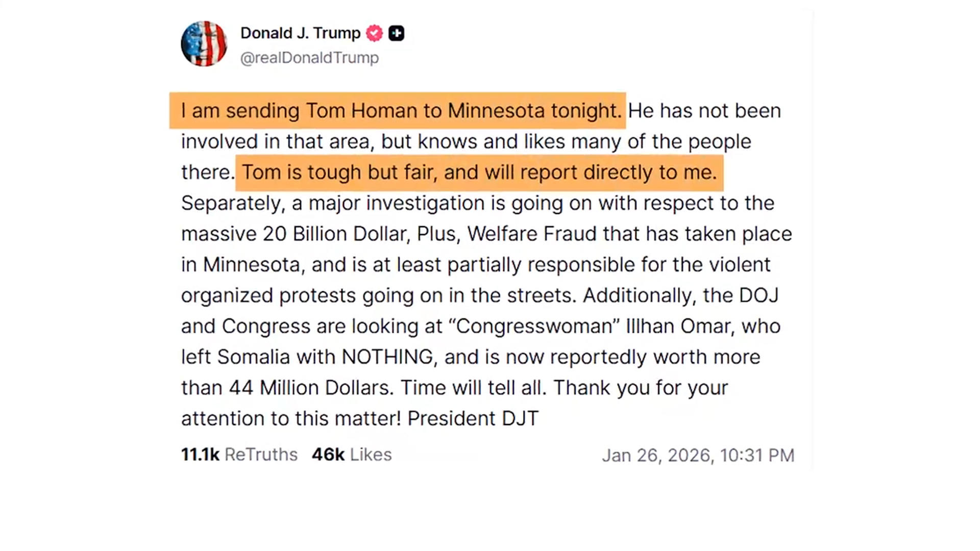This screenshot has width=980, height=551.
Task: Click the highlighted "Tom is tough but fair" sentence
Action: coord(479,172)
